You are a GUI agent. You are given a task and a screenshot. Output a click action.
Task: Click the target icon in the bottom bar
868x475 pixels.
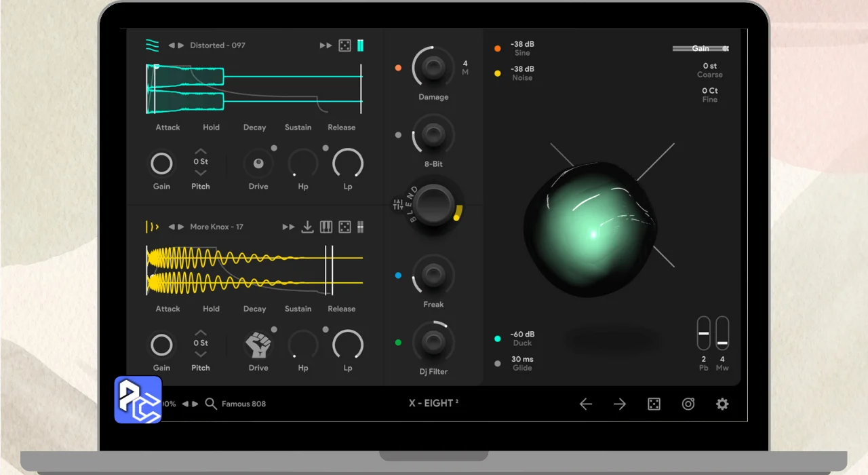[688, 404]
